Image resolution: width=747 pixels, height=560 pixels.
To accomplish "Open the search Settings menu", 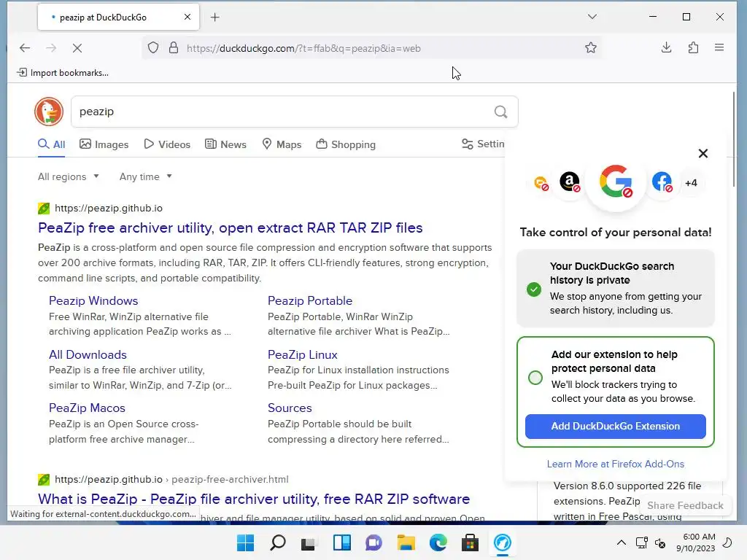I will coord(483,144).
